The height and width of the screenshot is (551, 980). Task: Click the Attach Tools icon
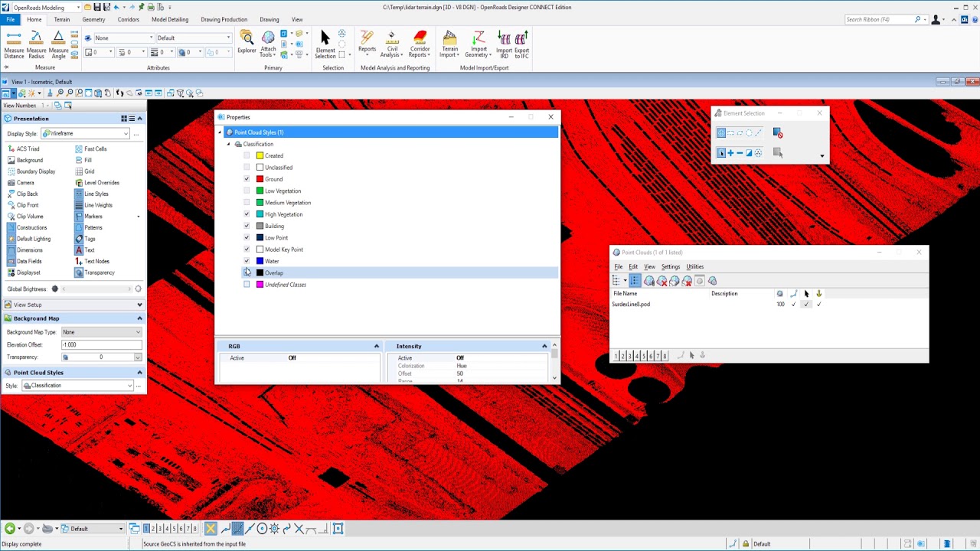[x=267, y=44]
